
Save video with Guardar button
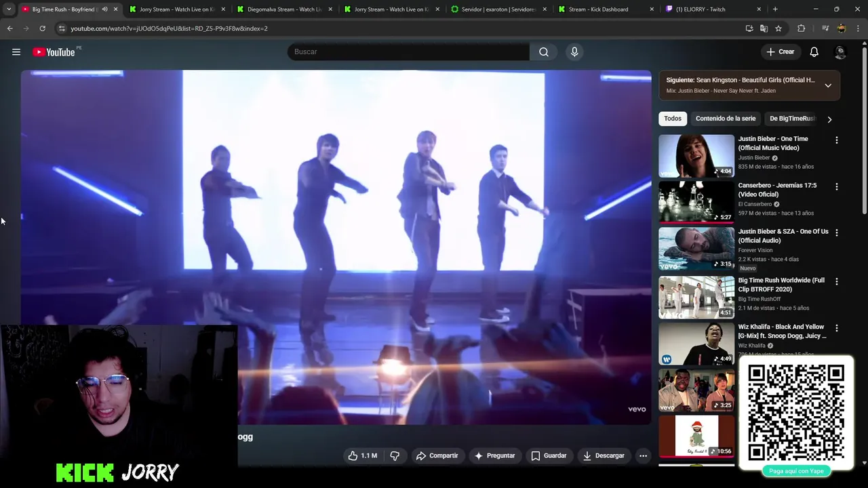point(549,455)
